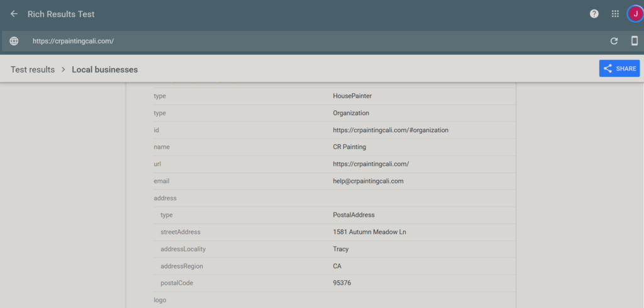Click the logo row label
This screenshot has width=644, height=308.
[x=160, y=300]
